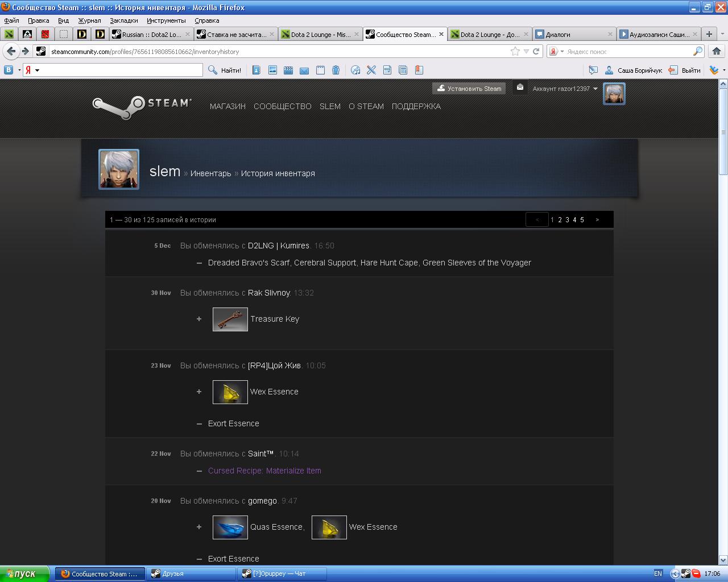Expand the VK toolbar Я dropdown arrow
Image resolution: width=728 pixels, height=582 pixels.
[x=38, y=70]
